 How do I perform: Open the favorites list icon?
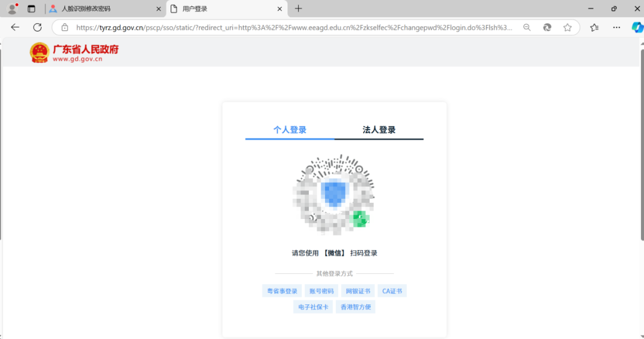tap(595, 27)
